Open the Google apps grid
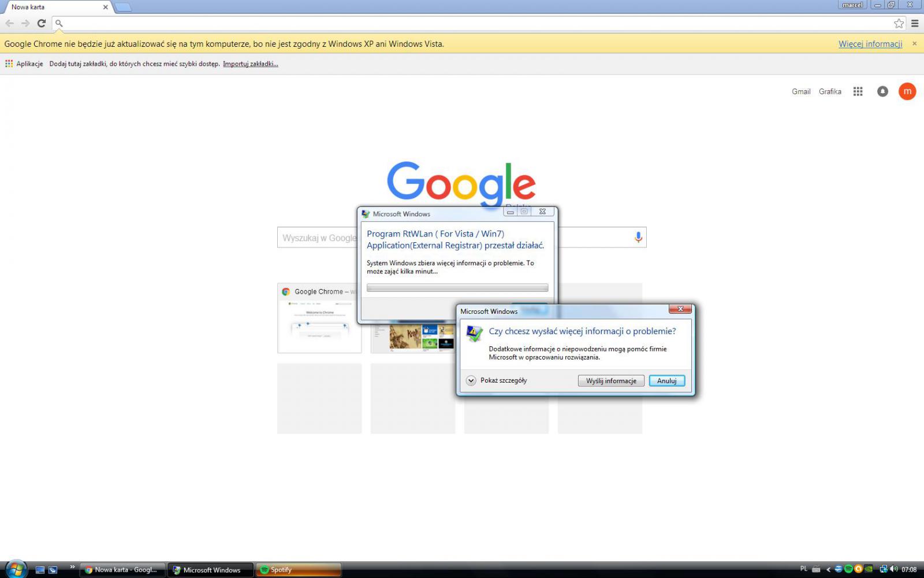 (x=858, y=91)
